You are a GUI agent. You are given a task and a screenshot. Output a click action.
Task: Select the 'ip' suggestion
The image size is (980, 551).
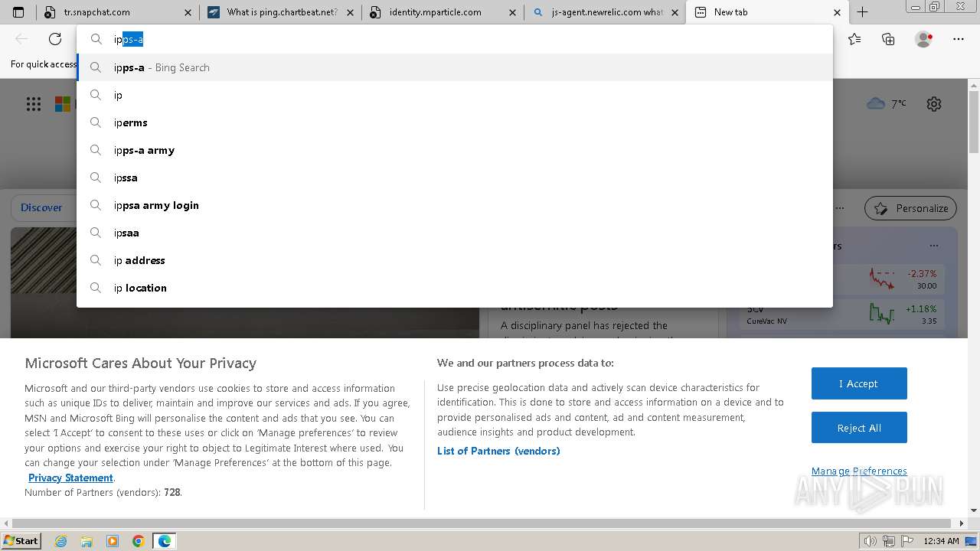[455, 95]
